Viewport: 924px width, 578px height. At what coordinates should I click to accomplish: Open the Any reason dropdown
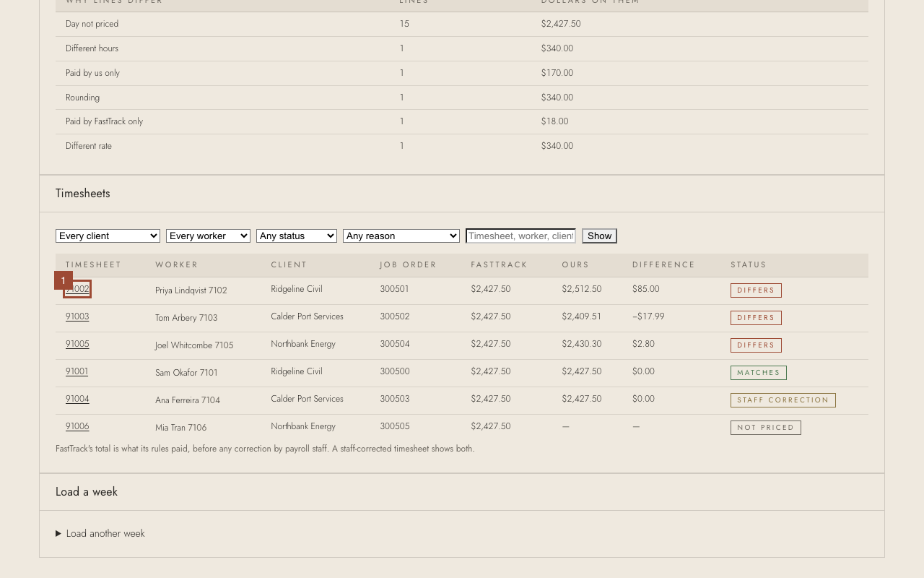(401, 236)
